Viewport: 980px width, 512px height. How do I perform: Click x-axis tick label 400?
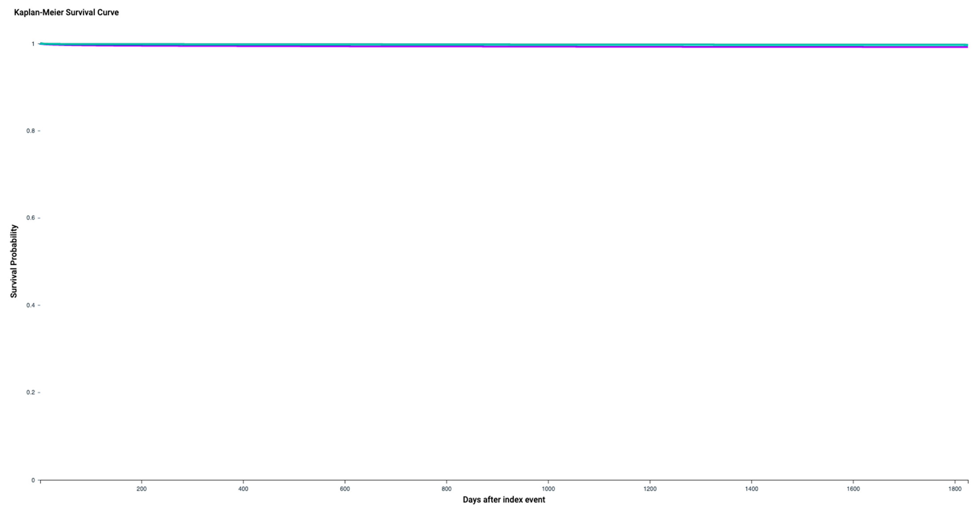click(x=243, y=489)
